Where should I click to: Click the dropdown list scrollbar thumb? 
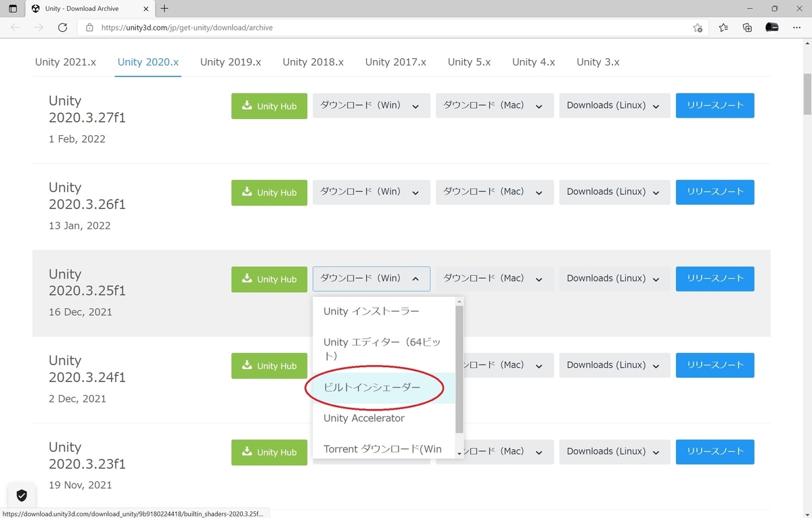[x=459, y=369]
